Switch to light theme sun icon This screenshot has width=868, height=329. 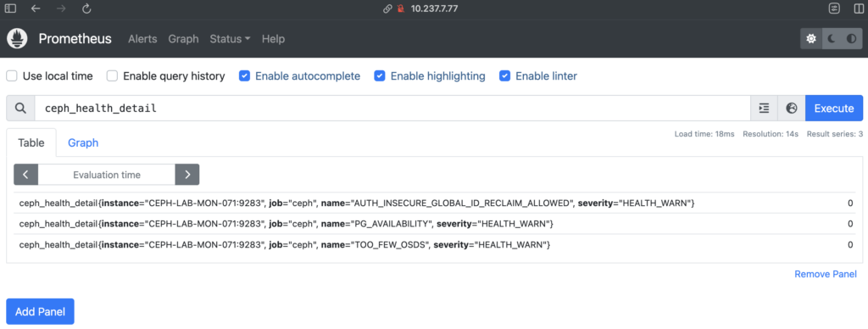pos(811,39)
